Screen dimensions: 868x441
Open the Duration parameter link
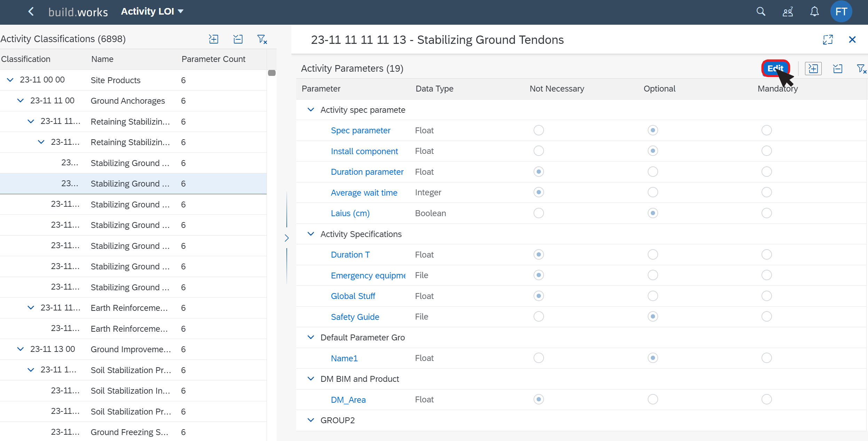pyautogui.click(x=367, y=172)
